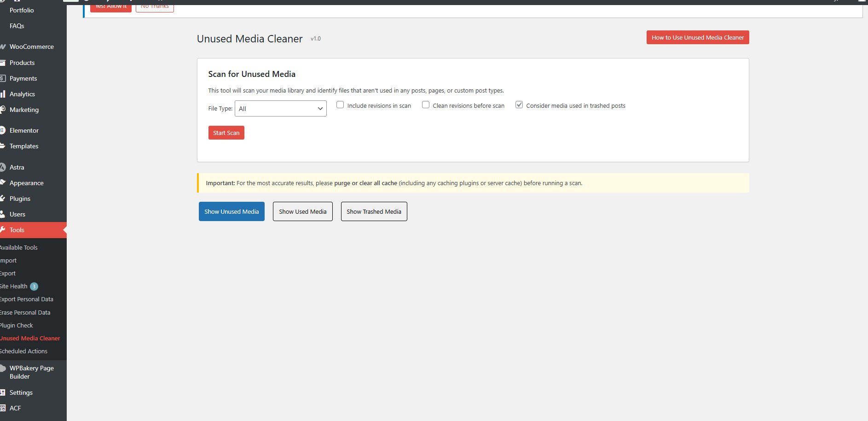Select Unused Media Cleaner submenu item
Screen dimensions: 868x421
coord(30,338)
